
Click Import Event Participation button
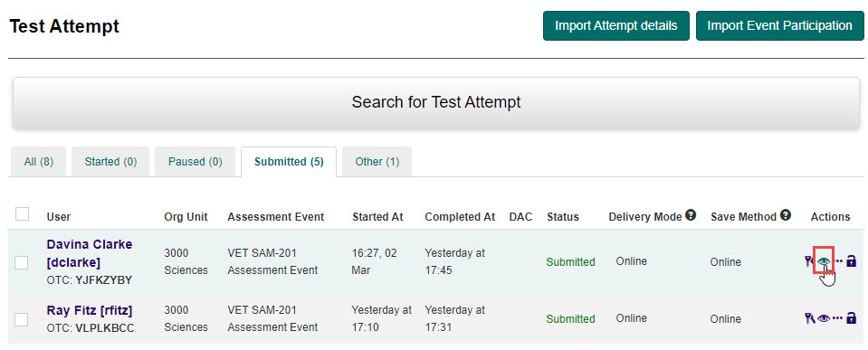pyautogui.click(x=779, y=26)
